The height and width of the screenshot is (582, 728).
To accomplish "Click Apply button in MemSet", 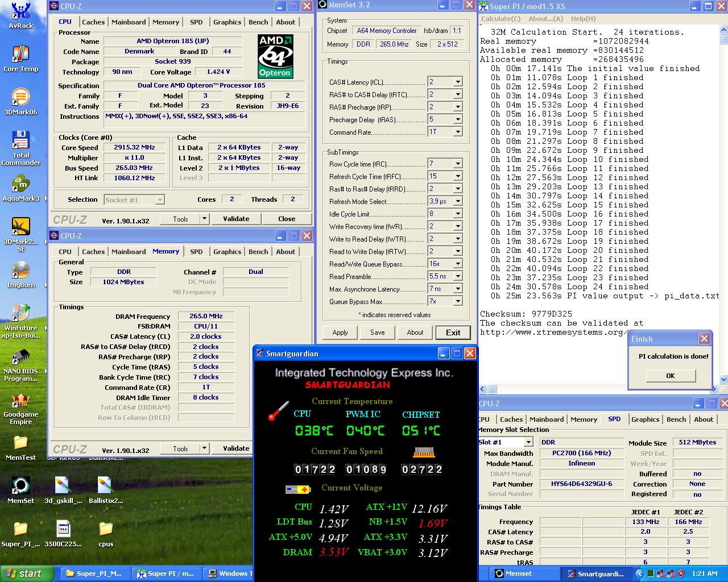I will 340,332.
